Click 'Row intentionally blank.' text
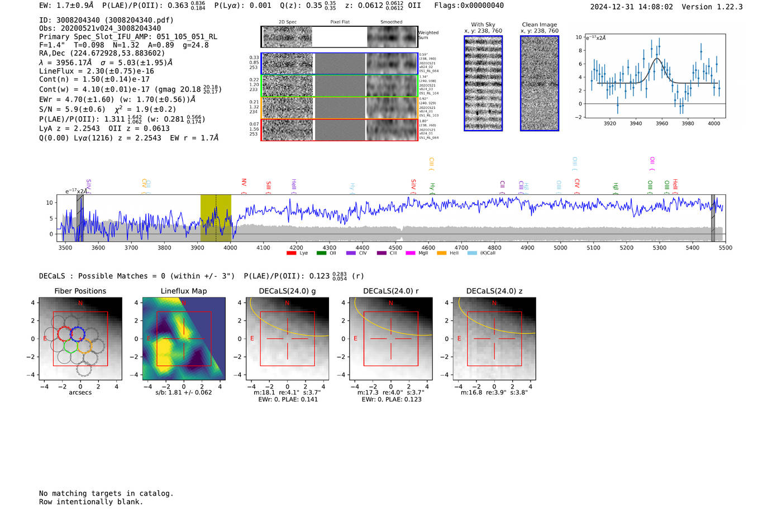 coord(91,502)
